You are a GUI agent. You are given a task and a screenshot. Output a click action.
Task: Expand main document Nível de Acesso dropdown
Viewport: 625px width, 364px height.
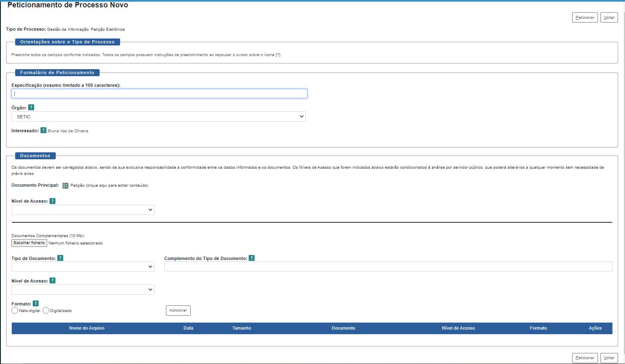83,210
